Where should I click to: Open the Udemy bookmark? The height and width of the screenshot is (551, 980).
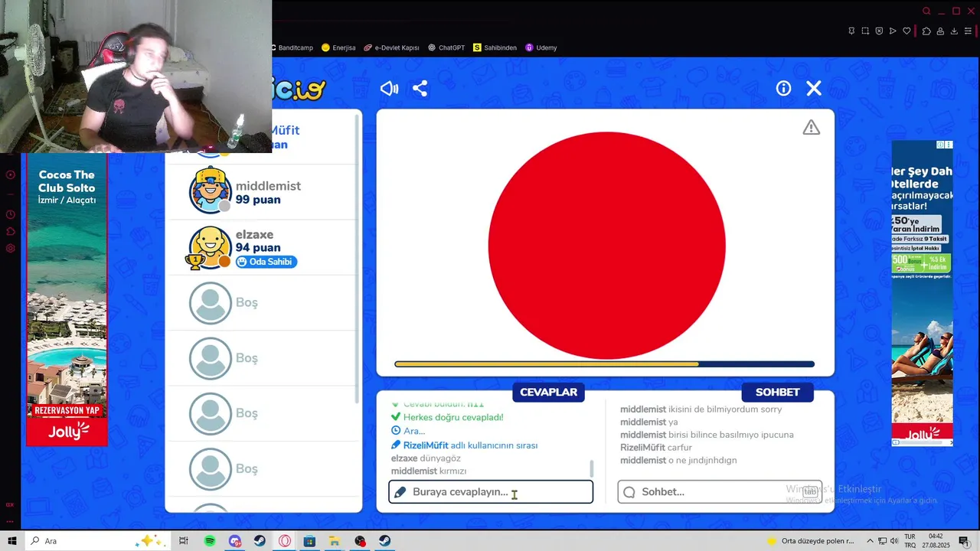(x=541, y=47)
